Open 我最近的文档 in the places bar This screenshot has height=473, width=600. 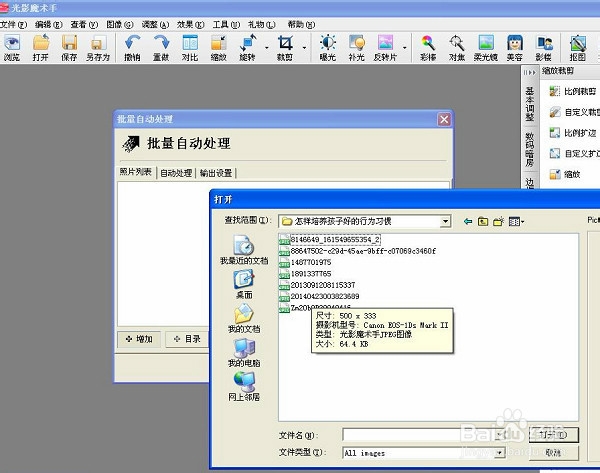(x=244, y=250)
